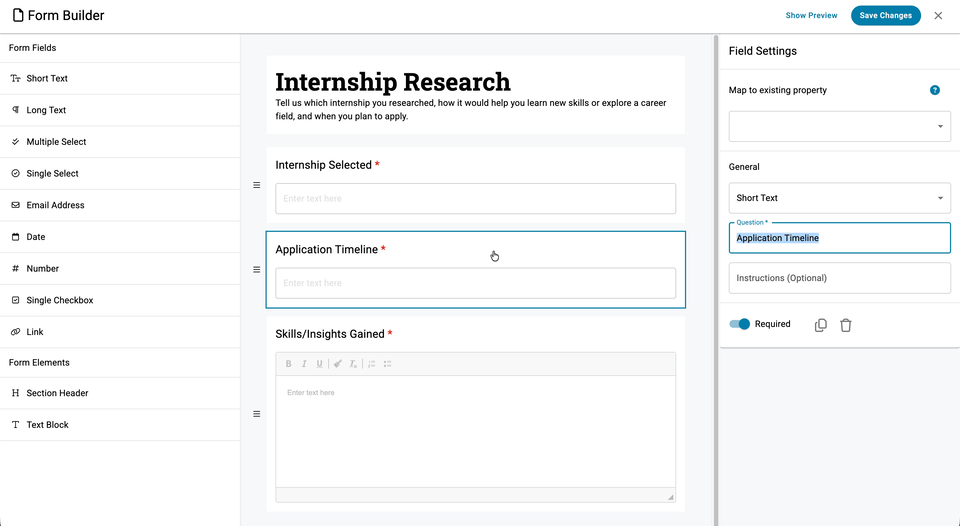The height and width of the screenshot is (526, 960).
Task: Add a Multiple Select field
Action: pos(56,142)
